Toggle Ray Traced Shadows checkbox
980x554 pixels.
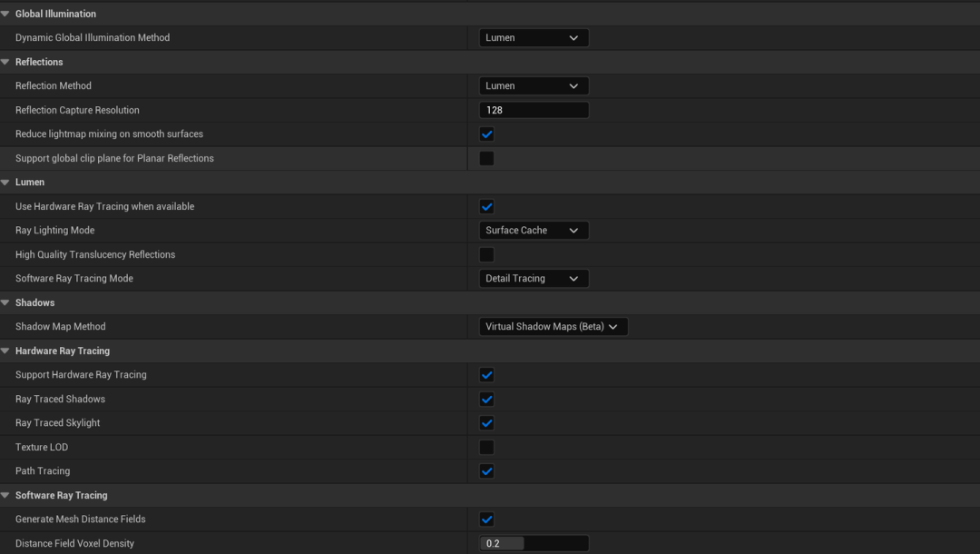(486, 399)
